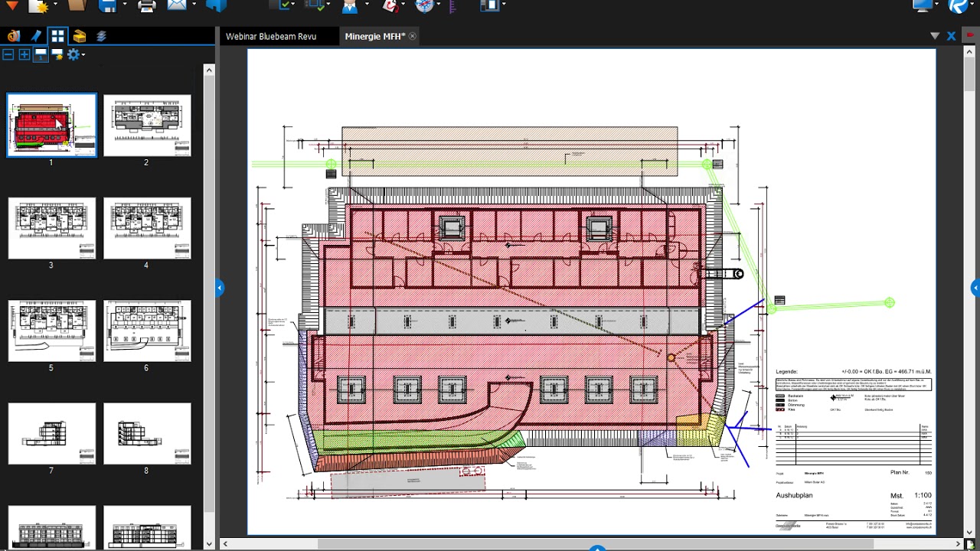The height and width of the screenshot is (551, 980).
Task: Click the Print toolbar icon
Action: (x=147, y=6)
